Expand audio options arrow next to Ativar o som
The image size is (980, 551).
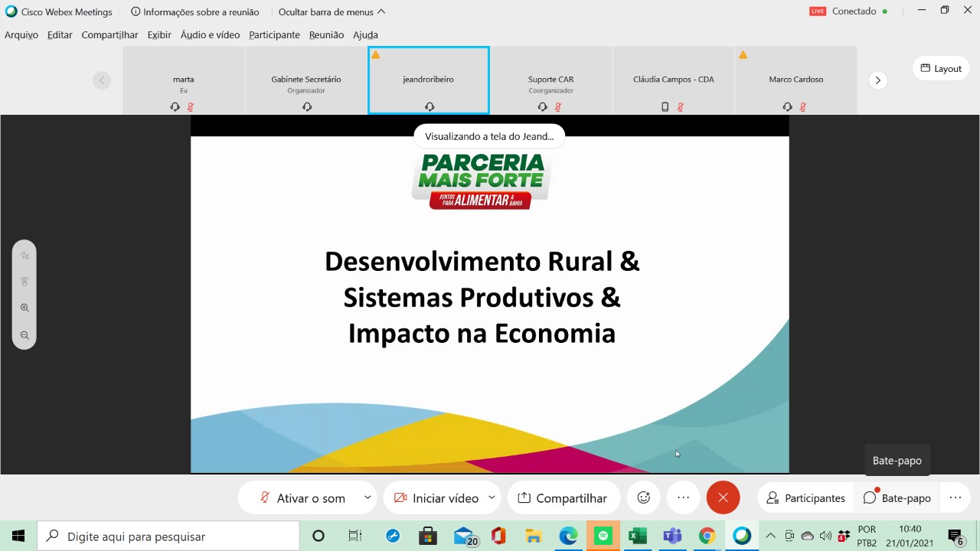[x=367, y=497]
